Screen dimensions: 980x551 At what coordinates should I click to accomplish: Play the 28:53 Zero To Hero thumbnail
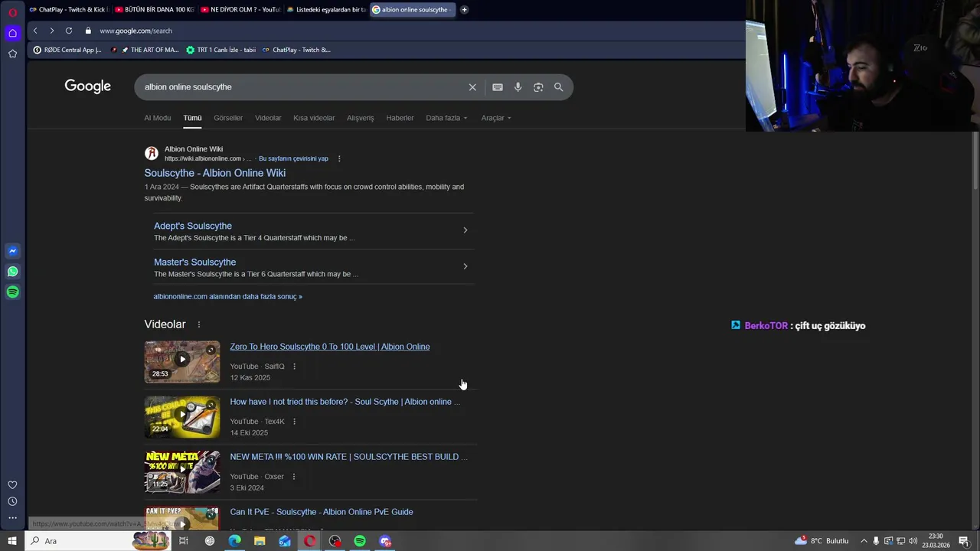point(182,361)
